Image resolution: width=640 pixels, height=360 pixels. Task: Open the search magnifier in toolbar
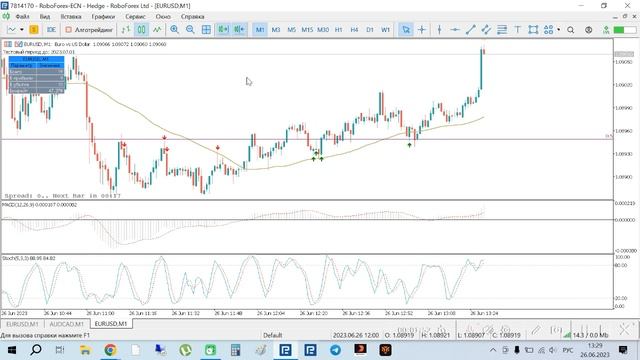[x=571, y=30]
